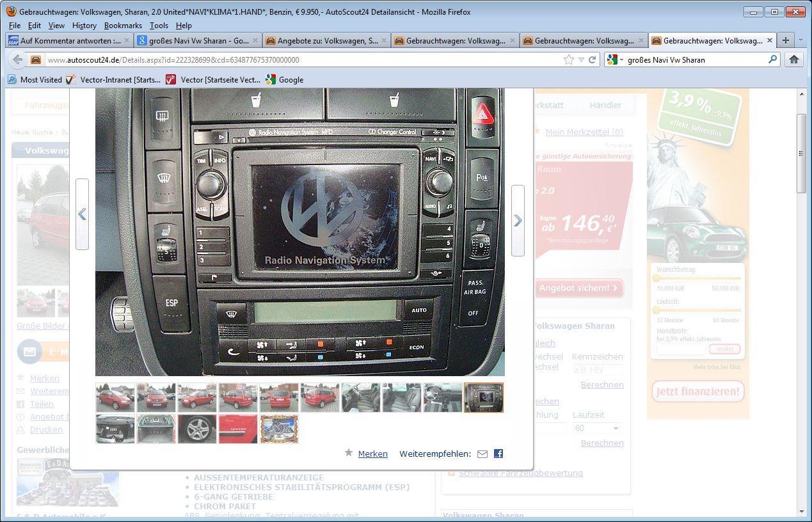
Task: Open the search engine selector dropdown
Action: pyautogui.click(x=614, y=59)
